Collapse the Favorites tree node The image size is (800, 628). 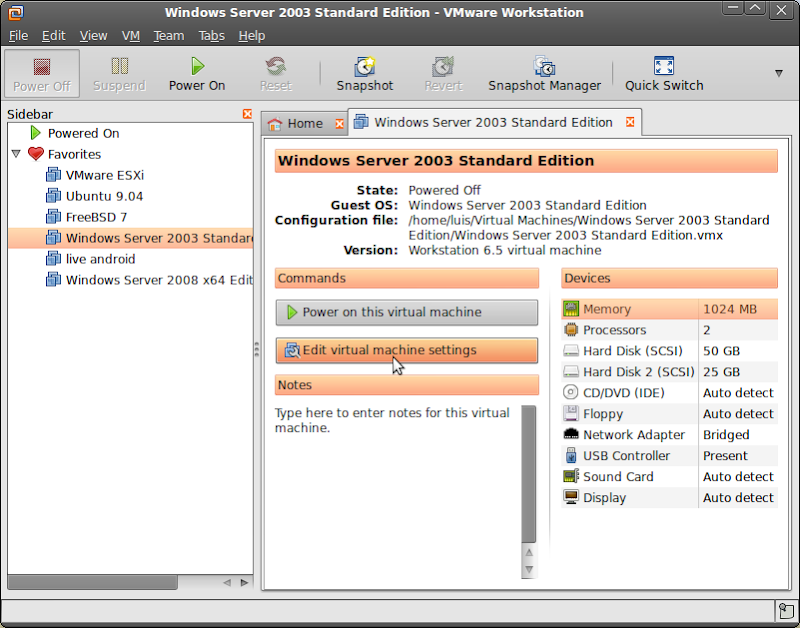pos(16,154)
